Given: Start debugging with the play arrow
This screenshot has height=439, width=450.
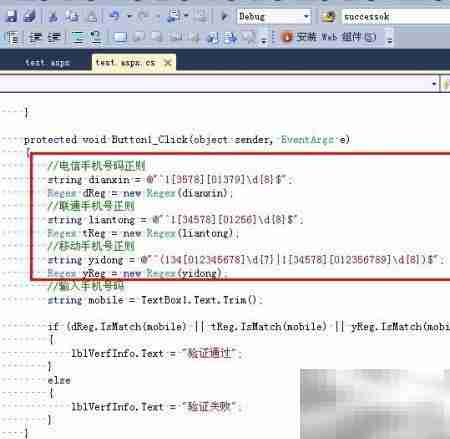Looking at the screenshot, I should pyautogui.click(x=224, y=16).
